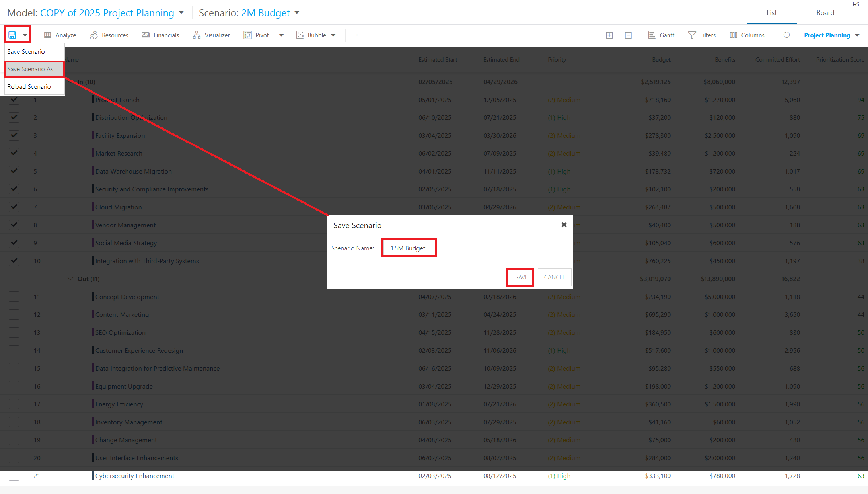Click the $333,100 budget cell
Screen dimensions: 868x494
pyautogui.click(x=658, y=476)
